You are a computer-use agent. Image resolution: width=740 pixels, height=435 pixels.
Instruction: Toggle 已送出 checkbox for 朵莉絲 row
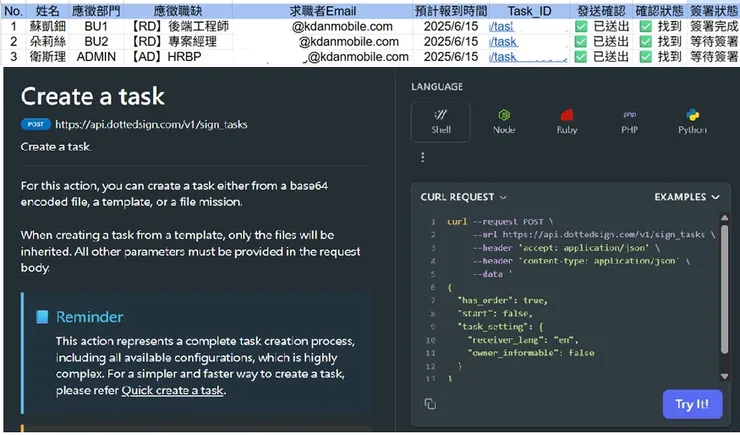click(581, 42)
